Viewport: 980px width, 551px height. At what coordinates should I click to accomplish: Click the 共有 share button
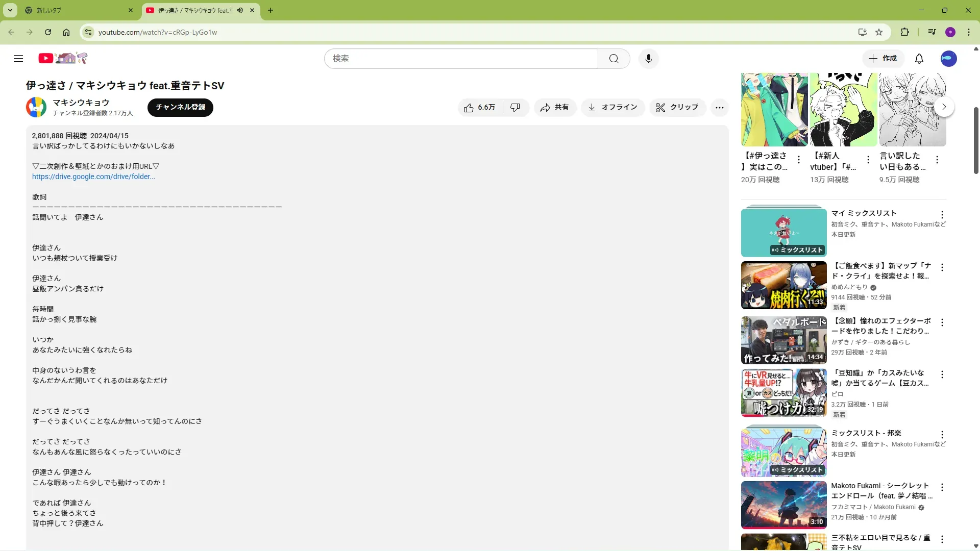click(555, 107)
